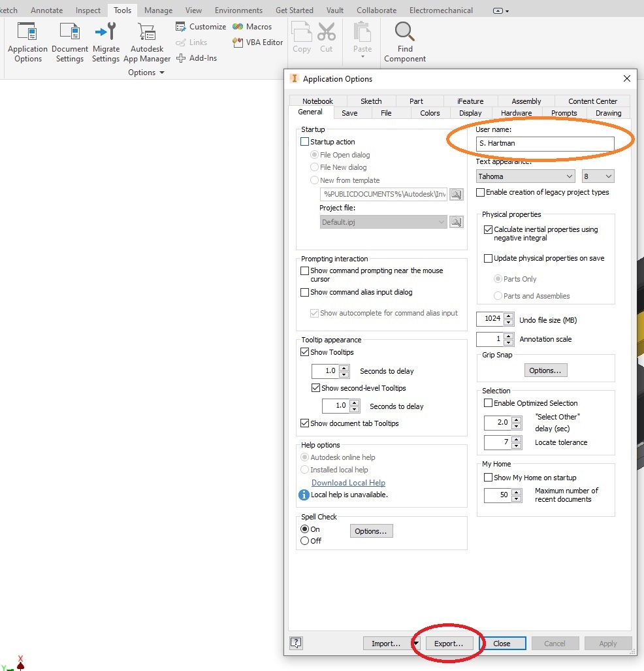Select Spell Check On radio button
Image resolution: width=644 pixels, height=671 pixels.
pos(304,529)
